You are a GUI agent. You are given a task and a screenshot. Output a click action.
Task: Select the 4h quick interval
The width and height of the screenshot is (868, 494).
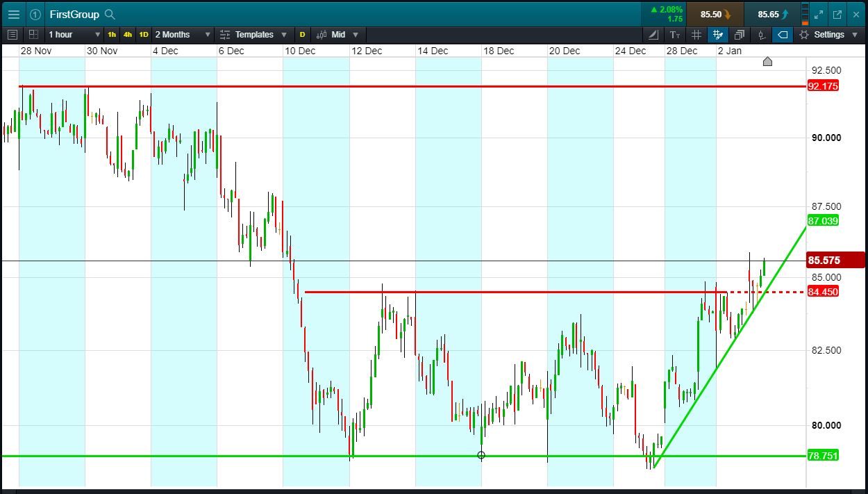(128, 35)
